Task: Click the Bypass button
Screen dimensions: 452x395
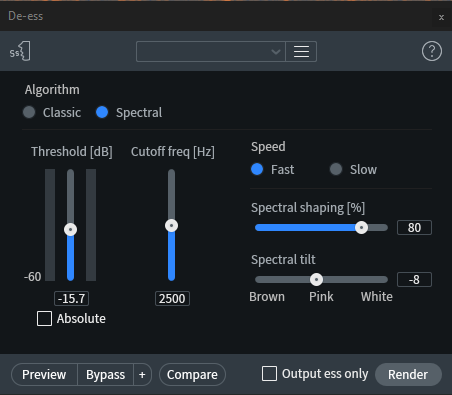Action: click(x=105, y=374)
